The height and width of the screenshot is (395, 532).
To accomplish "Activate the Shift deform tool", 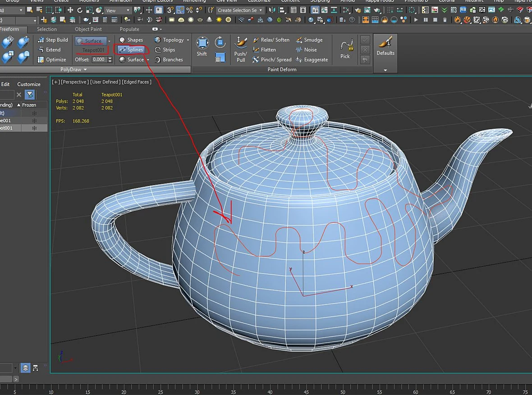I will coord(202,46).
